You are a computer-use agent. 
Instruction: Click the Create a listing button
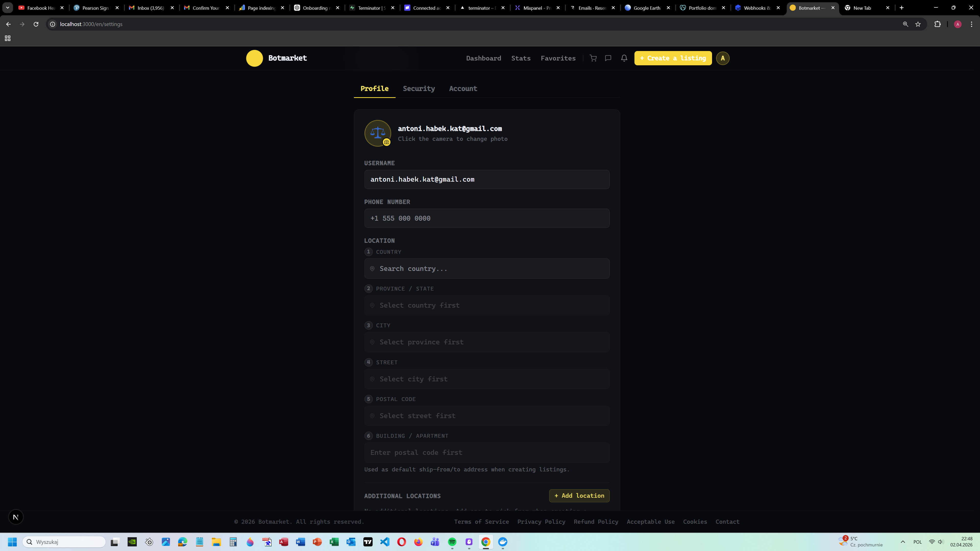[673, 58]
